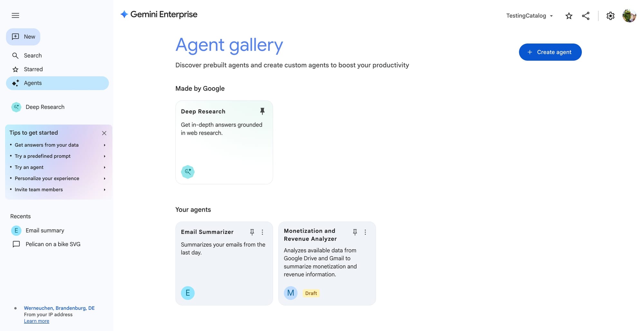Open the recent 'Pelican on a bike SVG' chat
Viewport: 644px width, 331px height.
(53, 244)
